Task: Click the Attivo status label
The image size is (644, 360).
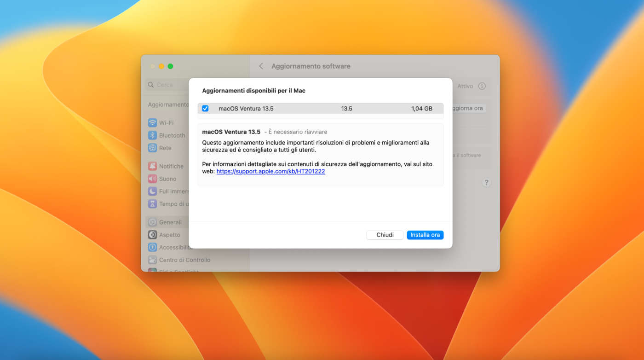Action: click(465, 86)
